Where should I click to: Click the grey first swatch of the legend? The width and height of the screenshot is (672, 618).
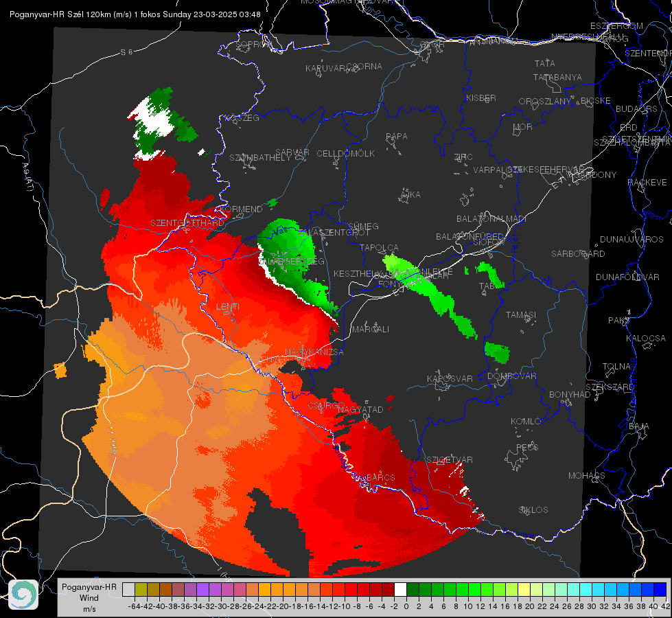128,589
